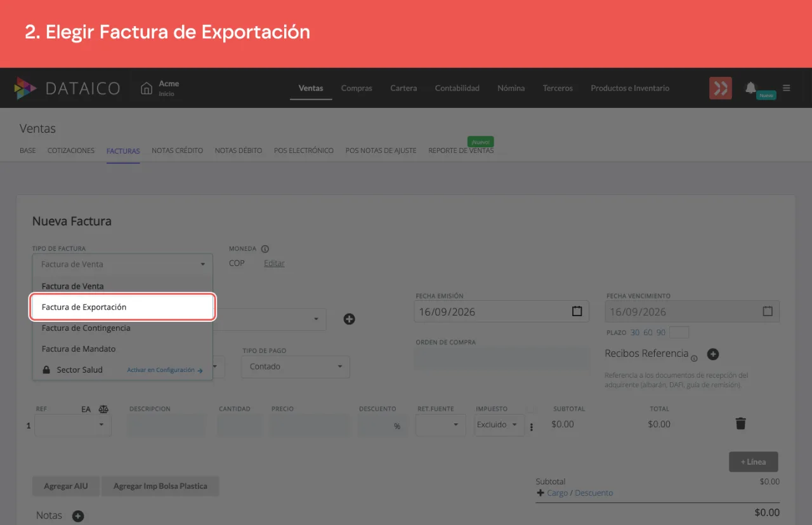Add a note with plus icon
The image size is (812, 525).
coord(78,516)
